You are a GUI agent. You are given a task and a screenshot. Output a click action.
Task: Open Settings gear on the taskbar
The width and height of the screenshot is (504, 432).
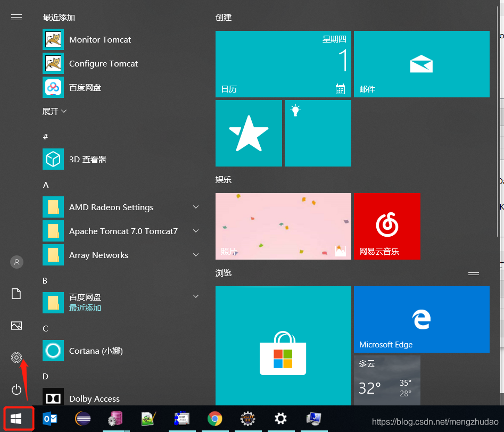280,419
